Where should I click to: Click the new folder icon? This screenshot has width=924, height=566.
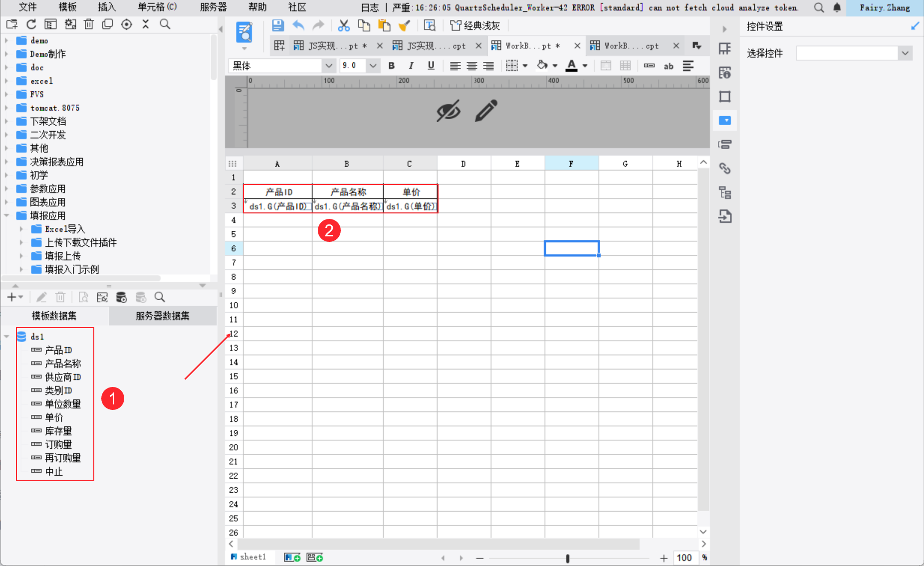pos(12,24)
